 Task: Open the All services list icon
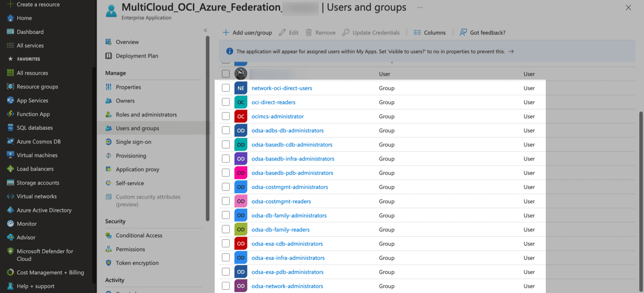point(10,46)
